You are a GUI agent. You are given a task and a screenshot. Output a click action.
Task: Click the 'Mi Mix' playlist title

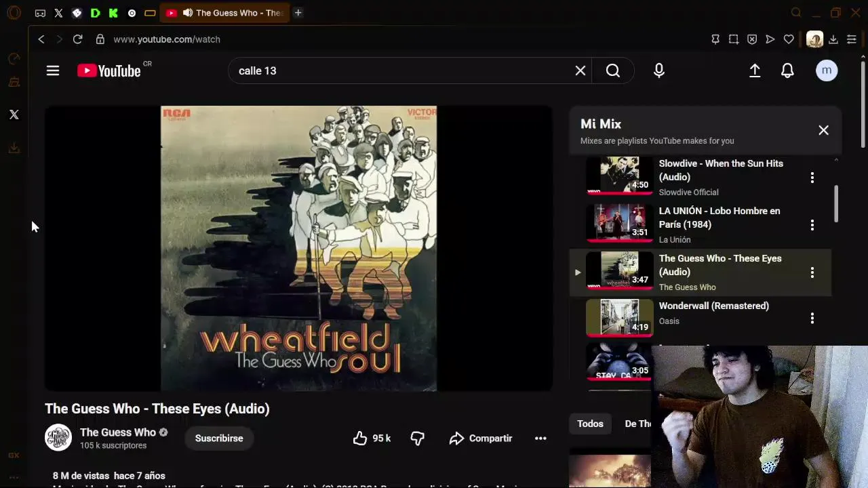coord(601,124)
